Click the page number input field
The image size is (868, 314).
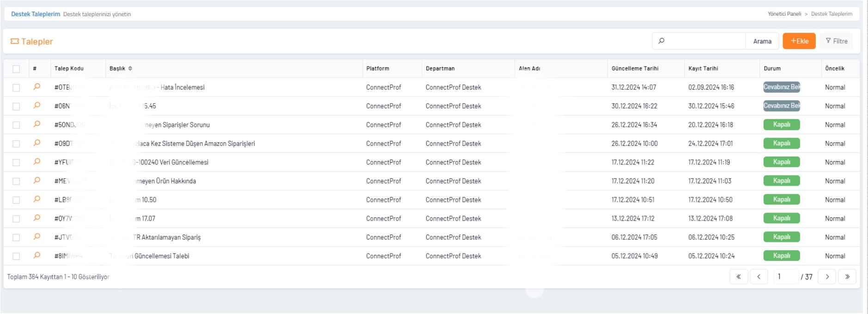(786, 277)
